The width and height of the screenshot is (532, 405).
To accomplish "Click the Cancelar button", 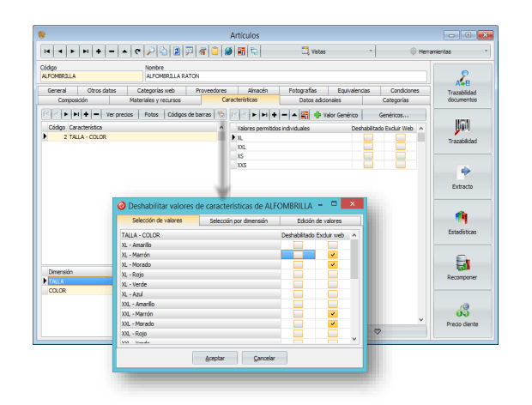I will [x=264, y=357].
